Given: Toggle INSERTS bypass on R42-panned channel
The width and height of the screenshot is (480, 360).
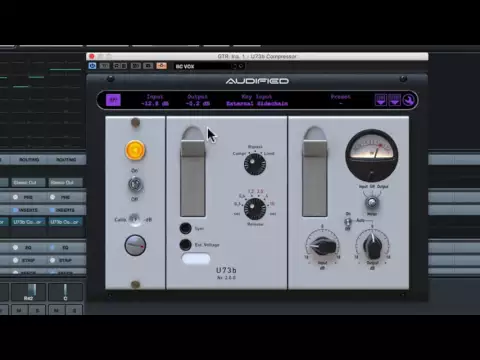Looking at the screenshot, I should (x=15, y=210).
